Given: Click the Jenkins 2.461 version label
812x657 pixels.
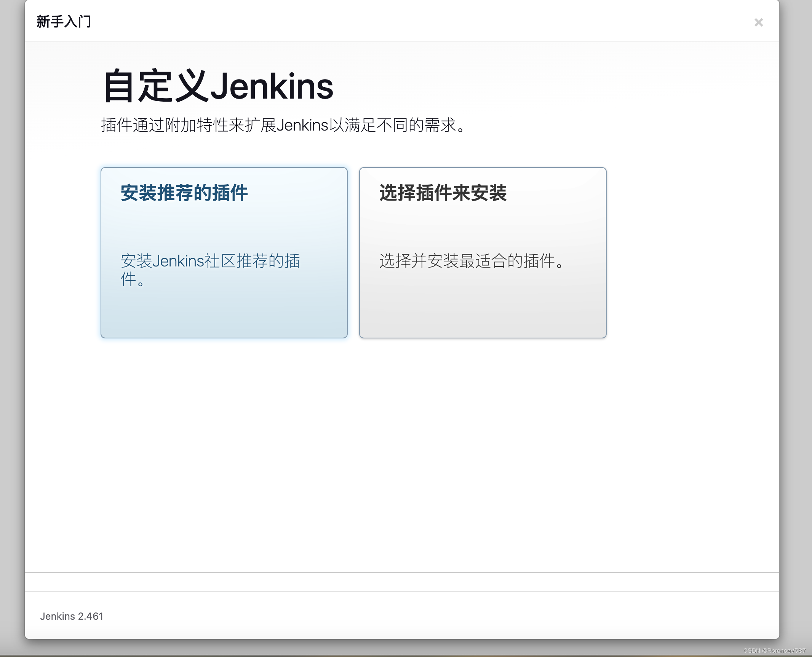Looking at the screenshot, I should (72, 616).
